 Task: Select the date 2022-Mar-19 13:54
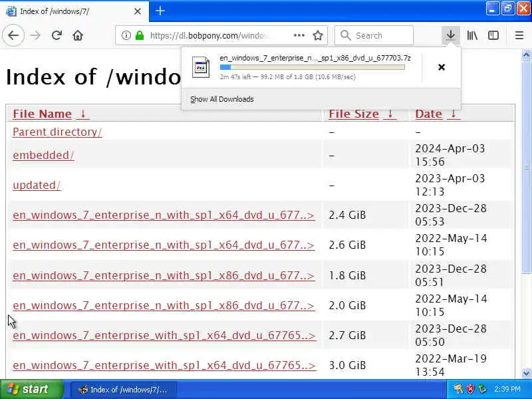point(451,365)
